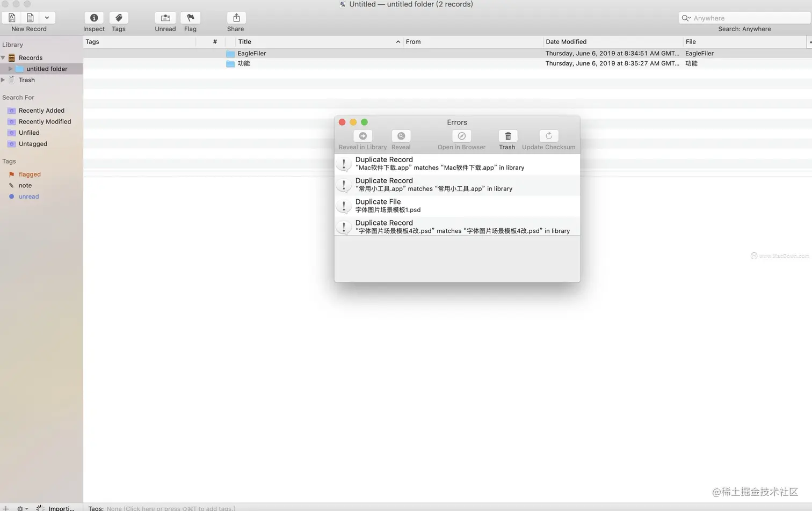Open the Unfiled smart folder
The height and width of the screenshot is (511, 812).
pos(29,133)
